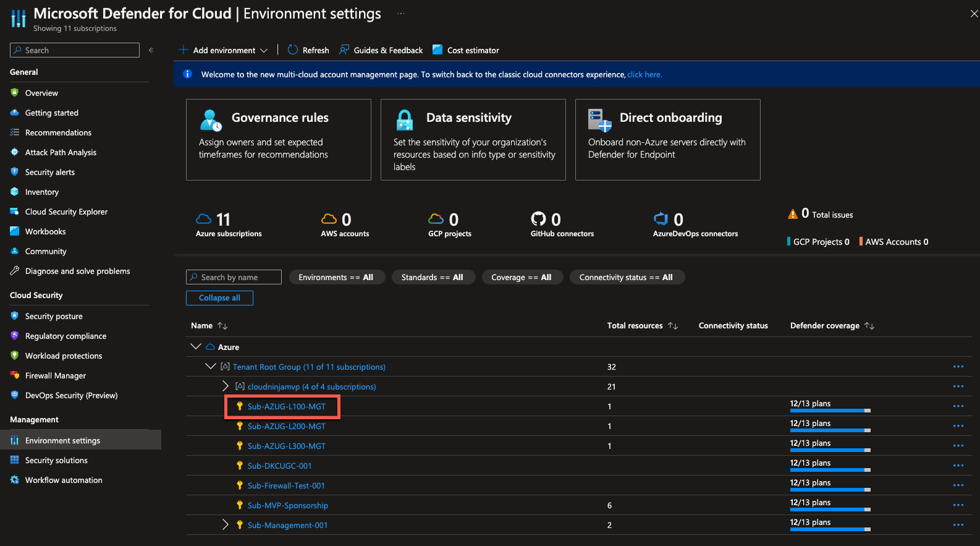The width and height of the screenshot is (980, 546).
Task: Open the Connectivity status == All filter
Action: coord(627,277)
